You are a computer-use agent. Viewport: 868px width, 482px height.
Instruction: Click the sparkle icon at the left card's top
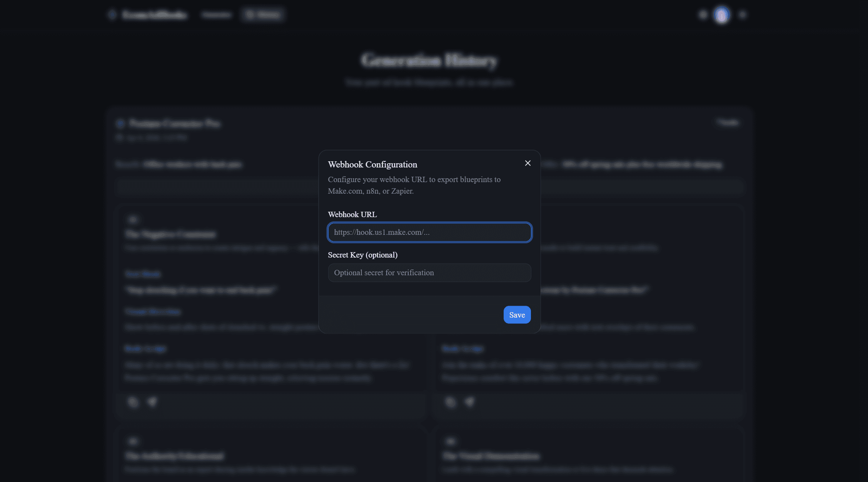[132, 219]
